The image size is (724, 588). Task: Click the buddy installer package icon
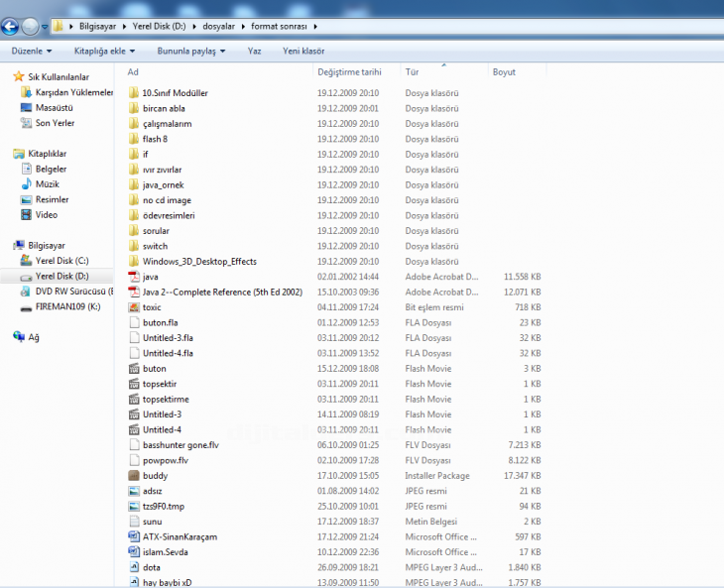click(x=134, y=475)
